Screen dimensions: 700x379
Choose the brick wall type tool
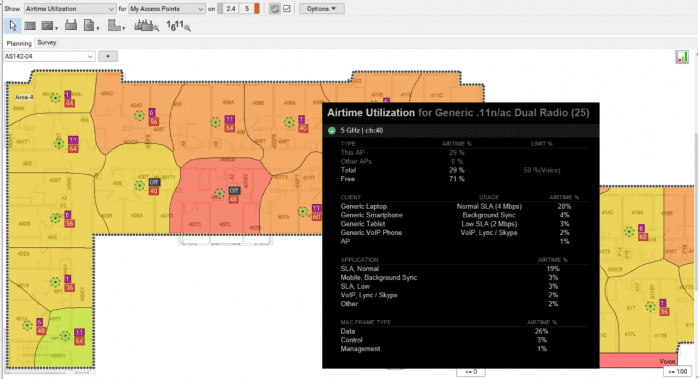pyautogui.click(x=48, y=26)
